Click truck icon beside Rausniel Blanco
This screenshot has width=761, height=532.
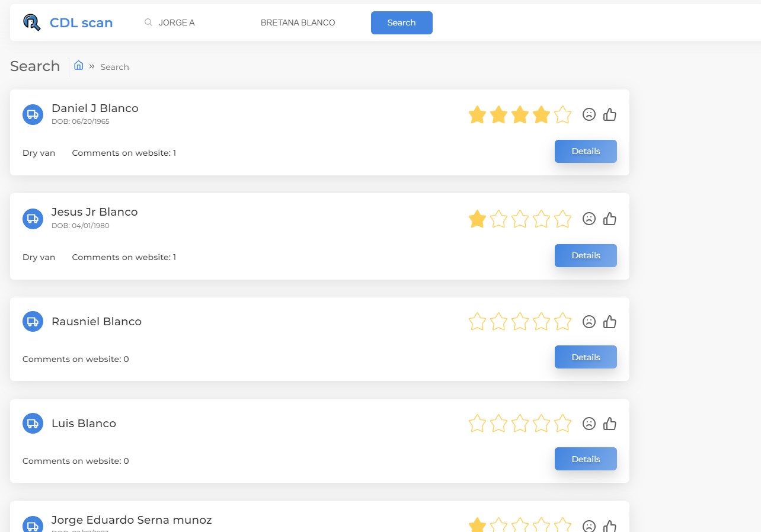pos(33,322)
